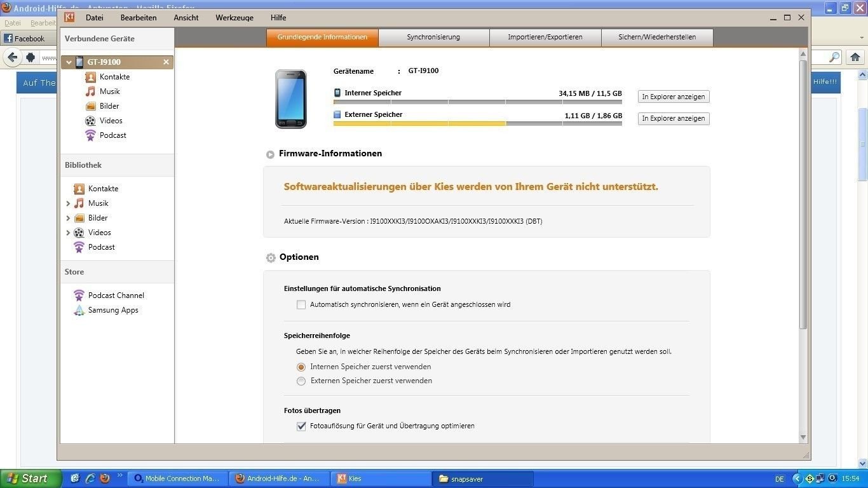Viewport: 868px width, 488px height.
Task: Disconnect GT-I9100 with the X button
Action: (166, 62)
